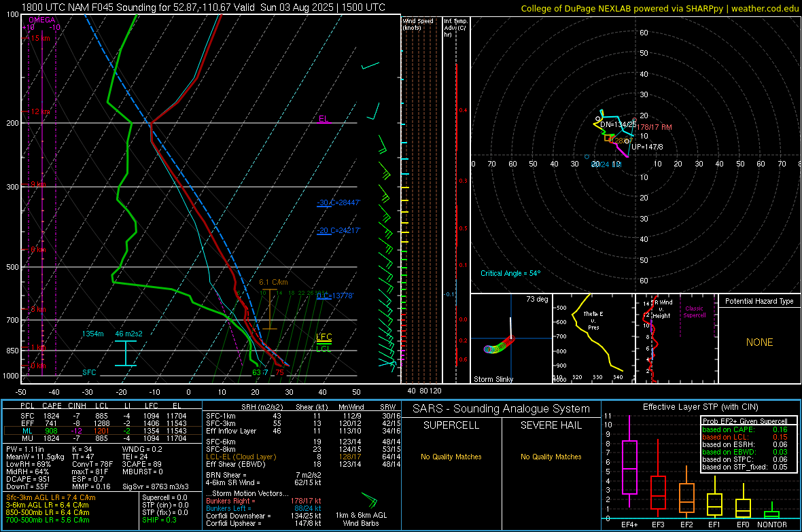Select the EFF parcel row
Screen dimensions: 802x532
103,423
